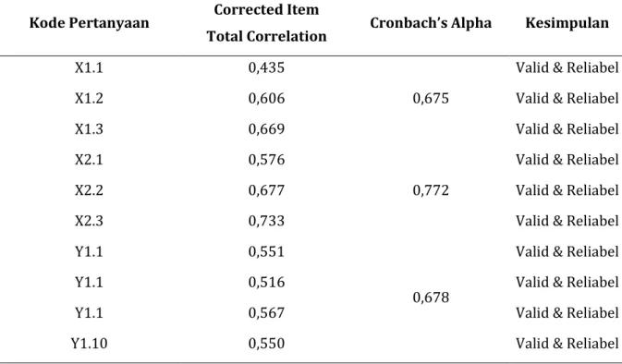Select Valid & Reliabel in X1.1 row
The height and width of the screenshot is (364, 622).
(567, 67)
